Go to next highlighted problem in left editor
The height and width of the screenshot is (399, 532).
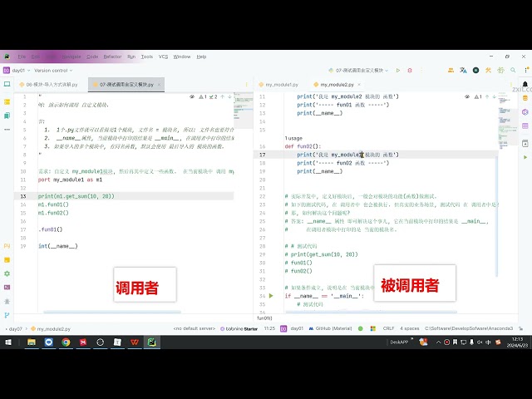(x=230, y=96)
